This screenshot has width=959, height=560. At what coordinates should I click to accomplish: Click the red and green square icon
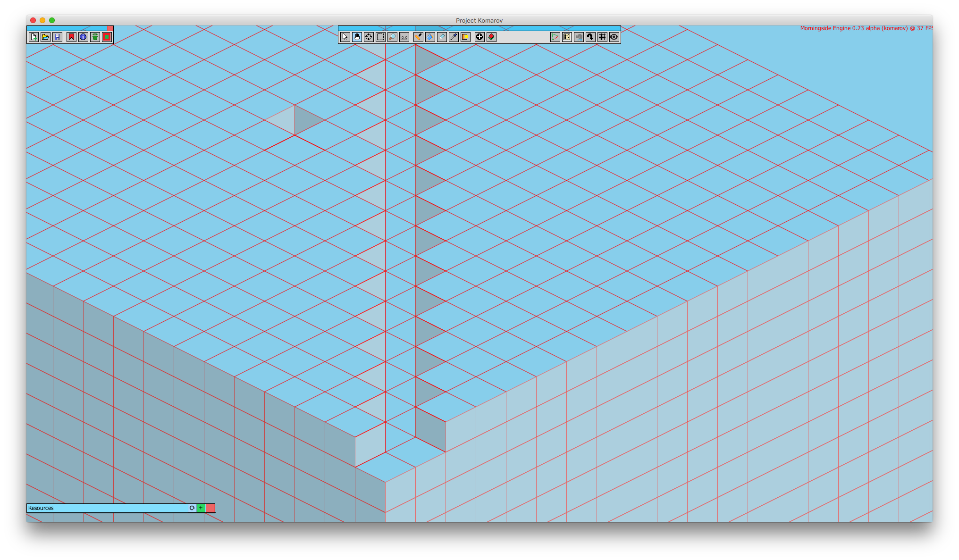click(107, 37)
